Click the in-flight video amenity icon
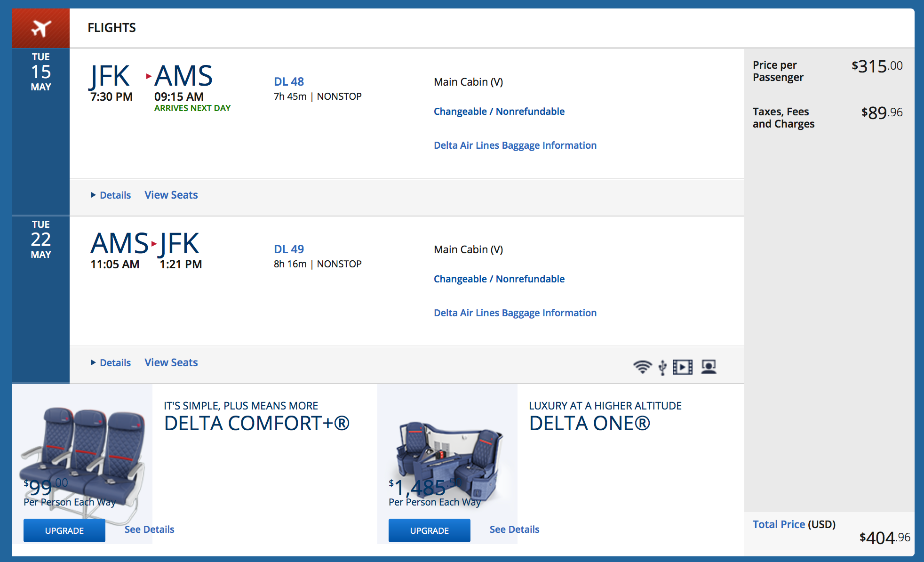Image resolution: width=924 pixels, height=562 pixels. coord(682,367)
